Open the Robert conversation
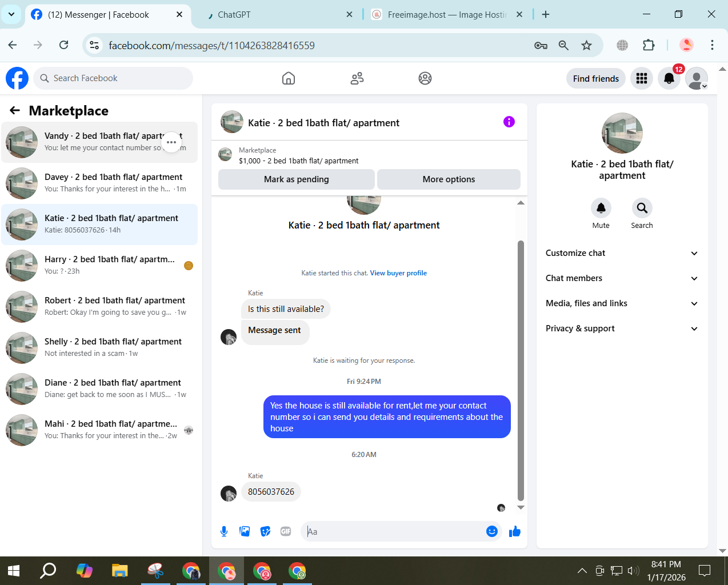728x585 pixels. [x=99, y=307]
